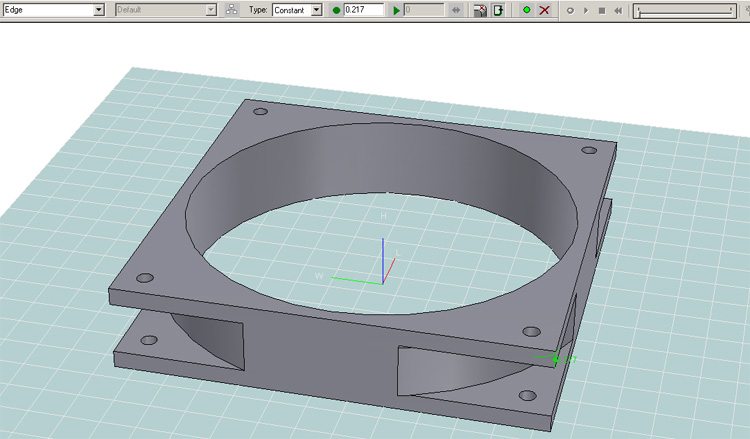Click the green circle radius icon

click(336, 9)
